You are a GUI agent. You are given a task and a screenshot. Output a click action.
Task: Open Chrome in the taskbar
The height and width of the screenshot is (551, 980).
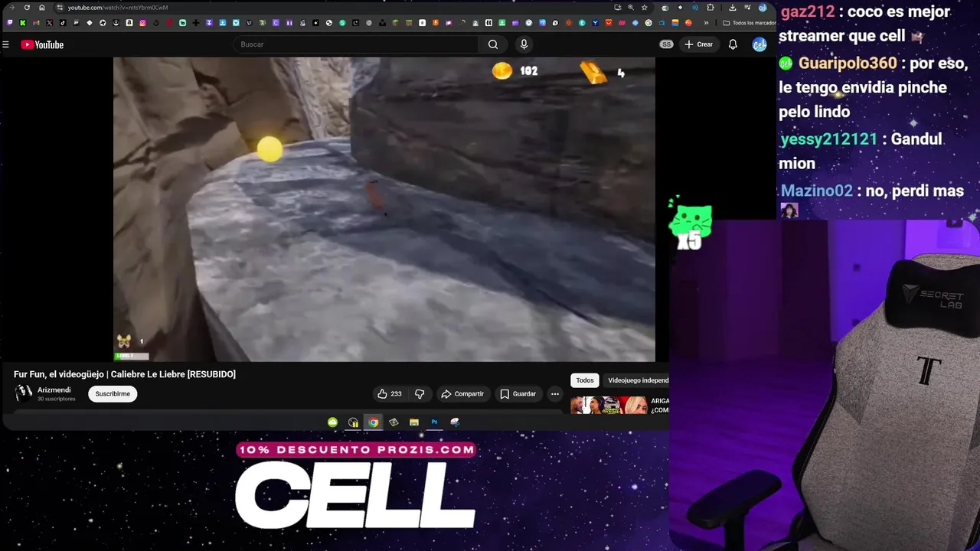[x=373, y=422]
